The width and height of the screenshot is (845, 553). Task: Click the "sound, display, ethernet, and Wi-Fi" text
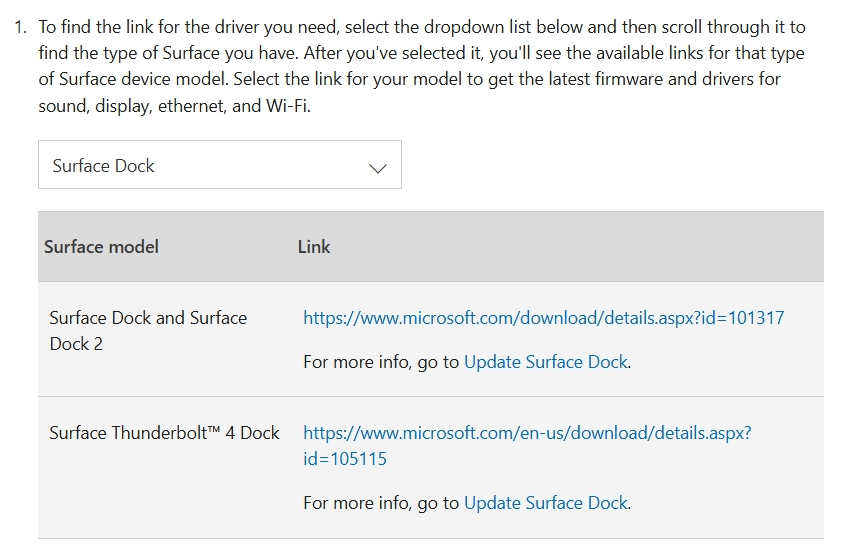pos(174,105)
